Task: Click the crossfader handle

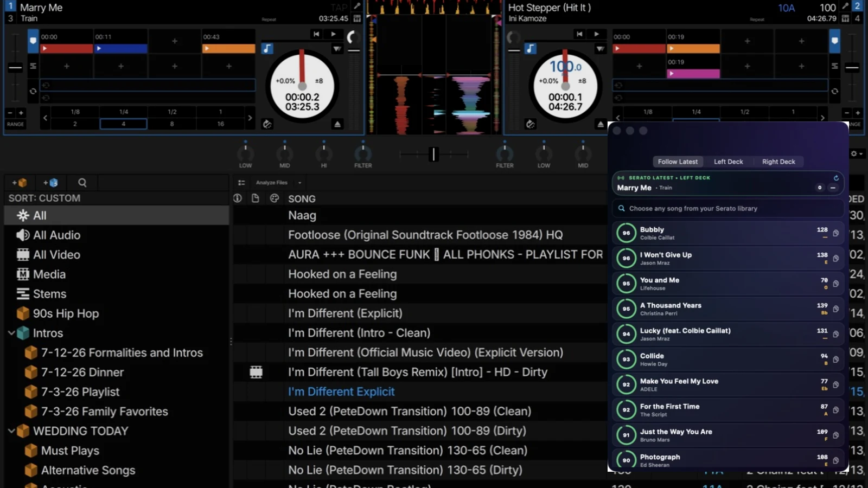Action: (433, 154)
